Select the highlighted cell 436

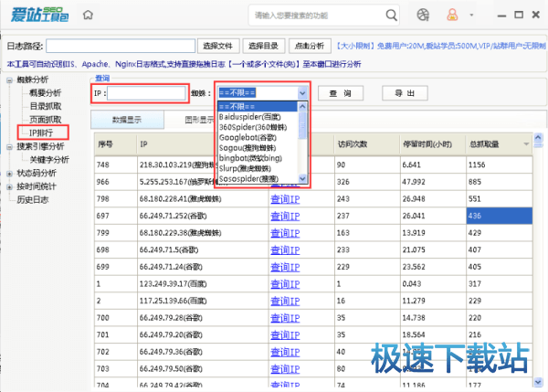pos(499,217)
